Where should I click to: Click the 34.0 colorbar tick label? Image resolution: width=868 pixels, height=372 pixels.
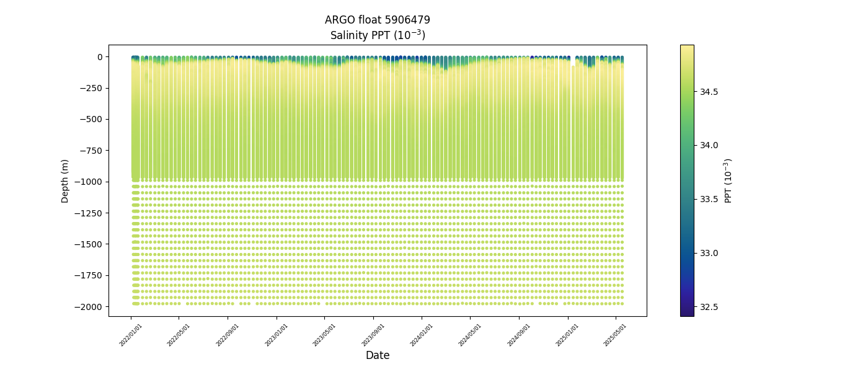tap(709, 145)
